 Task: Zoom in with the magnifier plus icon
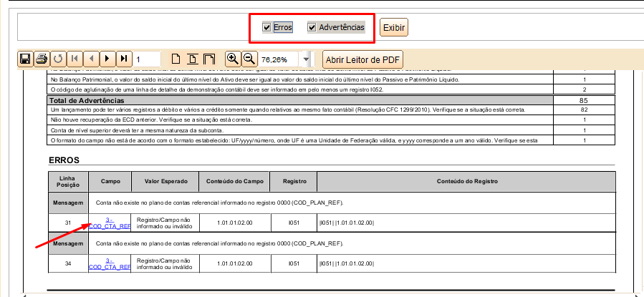click(x=233, y=59)
